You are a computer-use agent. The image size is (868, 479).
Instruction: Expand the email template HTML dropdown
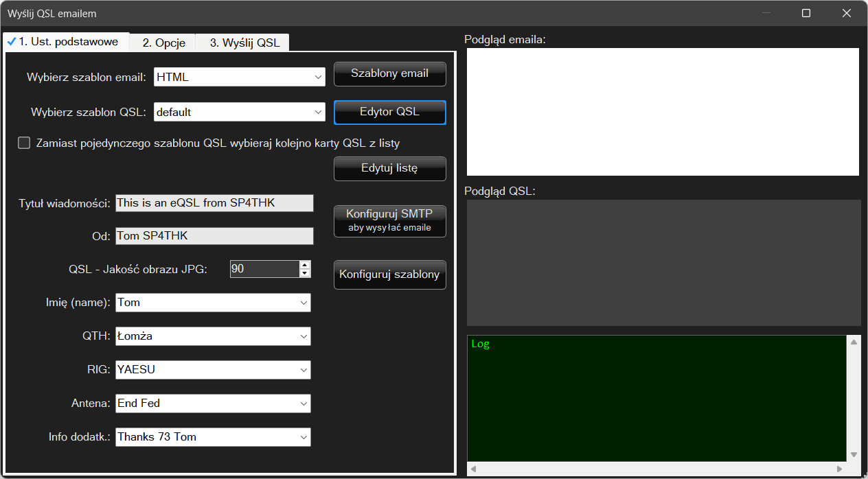(x=318, y=78)
